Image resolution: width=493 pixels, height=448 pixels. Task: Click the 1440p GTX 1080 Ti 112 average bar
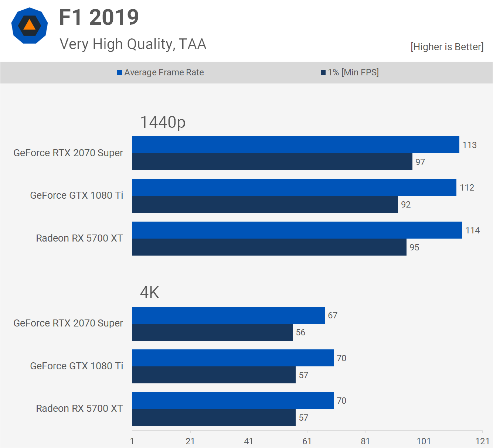click(294, 187)
